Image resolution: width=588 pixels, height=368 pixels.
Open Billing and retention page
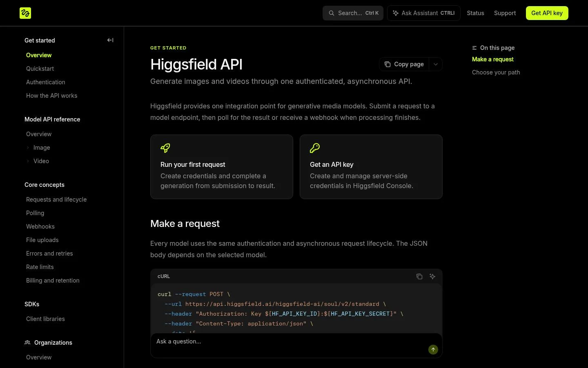53,280
